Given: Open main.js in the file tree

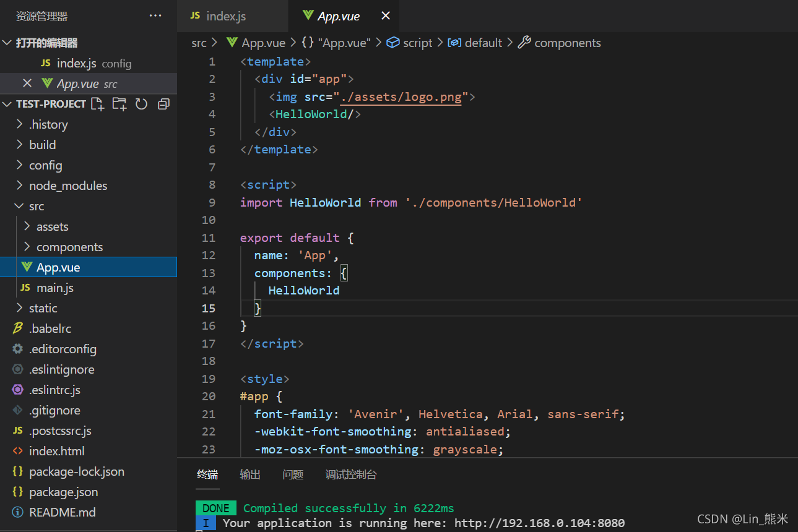Looking at the screenshot, I should 89,288.
